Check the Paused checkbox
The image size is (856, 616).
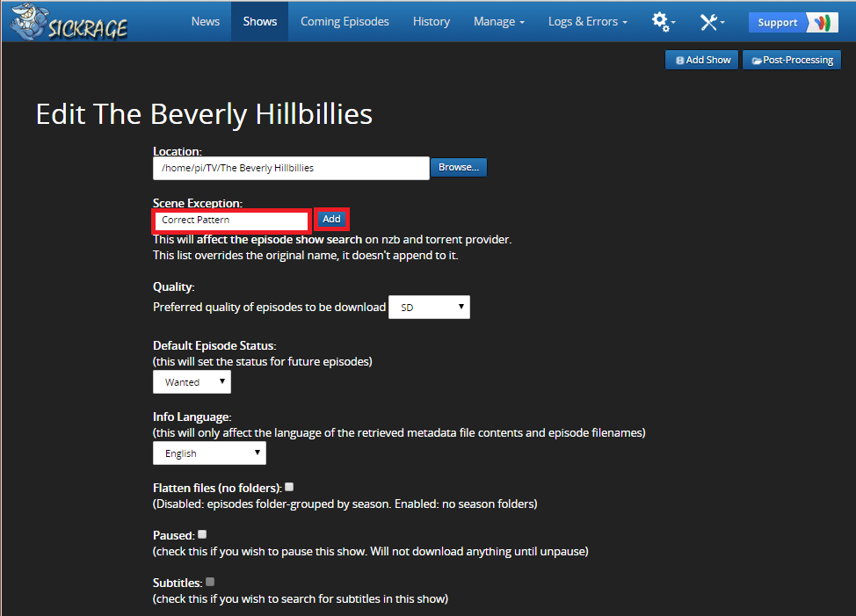(x=202, y=534)
